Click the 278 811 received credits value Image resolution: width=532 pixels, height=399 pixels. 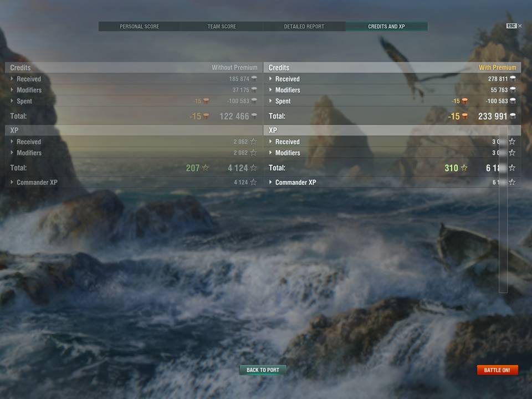tap(498, 79)
